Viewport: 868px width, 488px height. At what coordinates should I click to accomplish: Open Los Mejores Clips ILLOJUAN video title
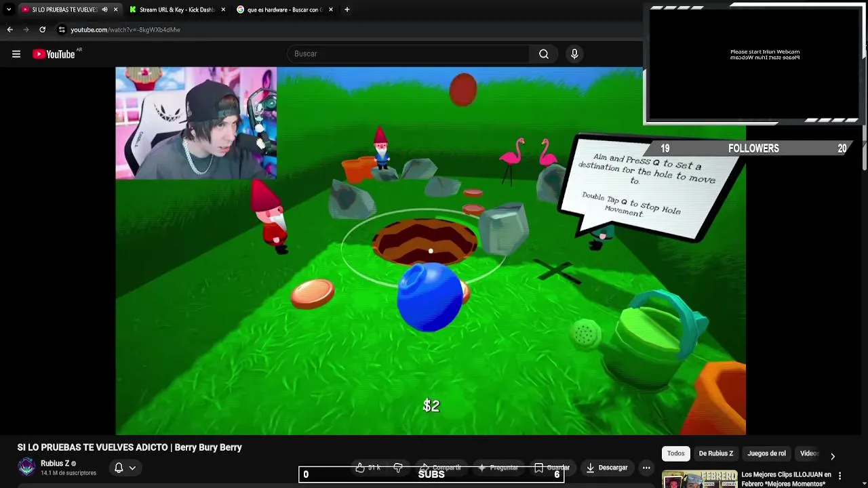(786, 479)
